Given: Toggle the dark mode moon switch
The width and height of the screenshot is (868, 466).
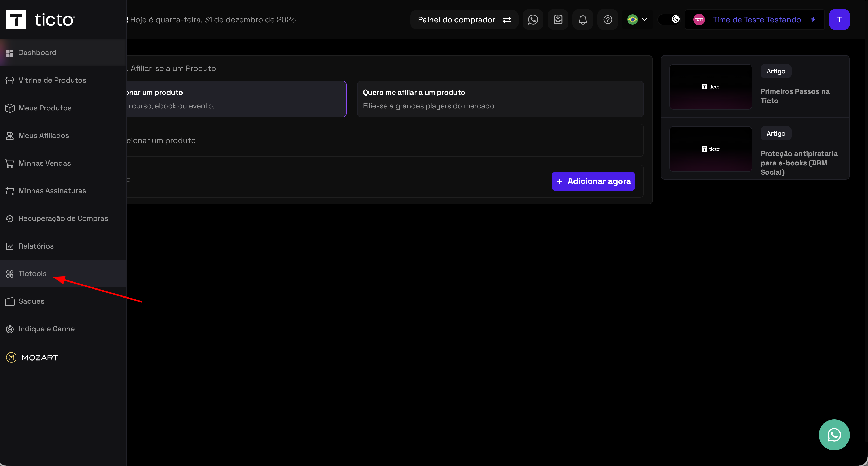Looking at the screenshot, I should pyautogui.click(x=669, y=19).
